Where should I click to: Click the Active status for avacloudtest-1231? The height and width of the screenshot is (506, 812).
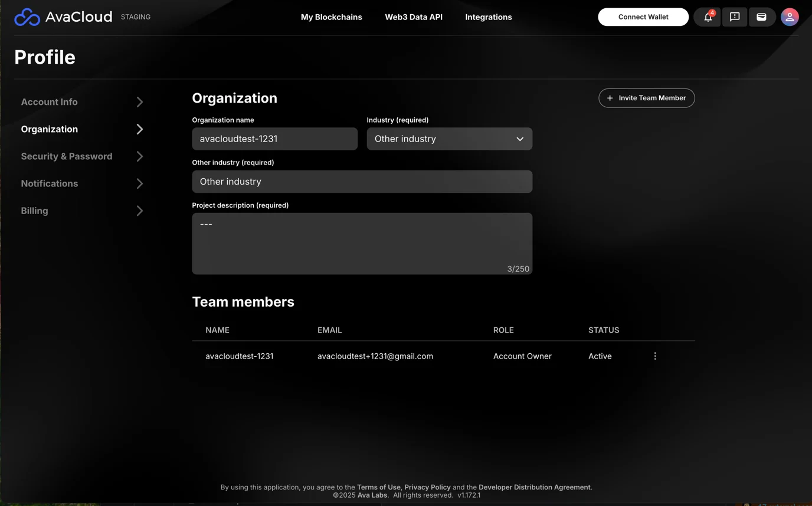tap(600, 356)
